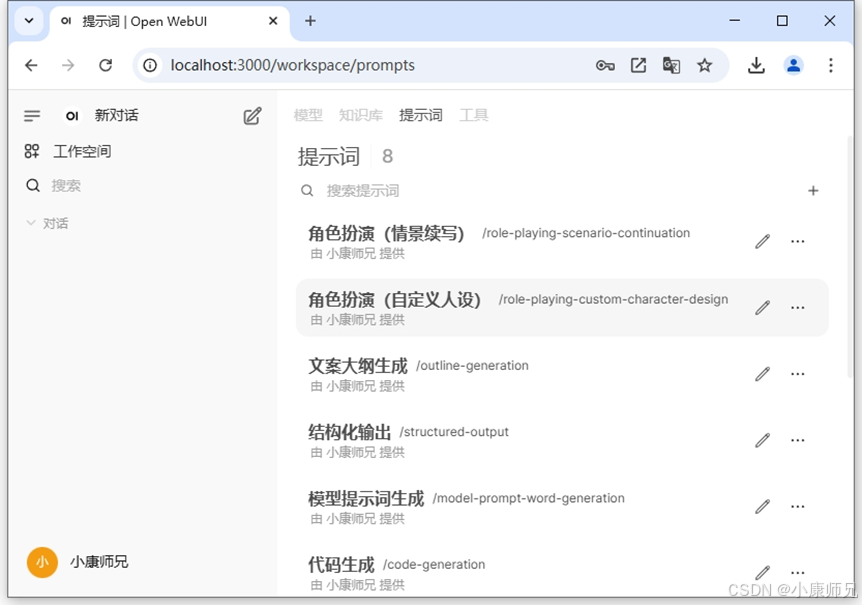Viewport: 862px width, 605px height.
Task: Open Google Translate icon in address bar
Action: (671, 65)
